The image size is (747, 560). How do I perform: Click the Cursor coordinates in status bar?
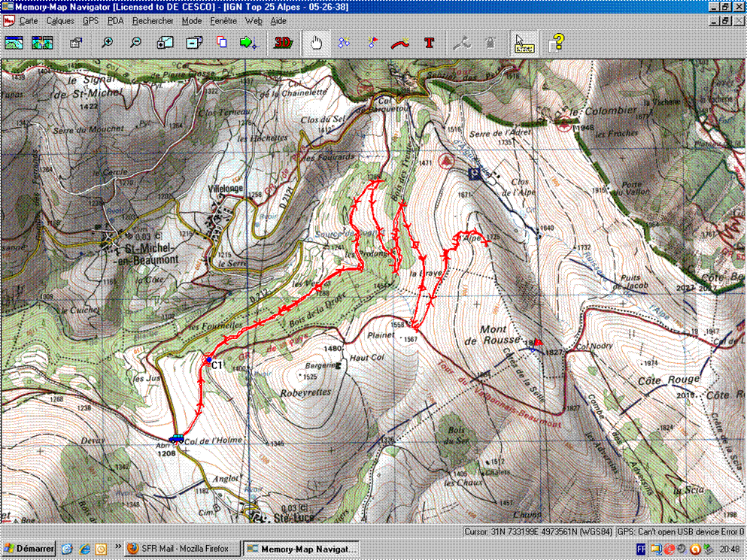(x=539, y=531)
